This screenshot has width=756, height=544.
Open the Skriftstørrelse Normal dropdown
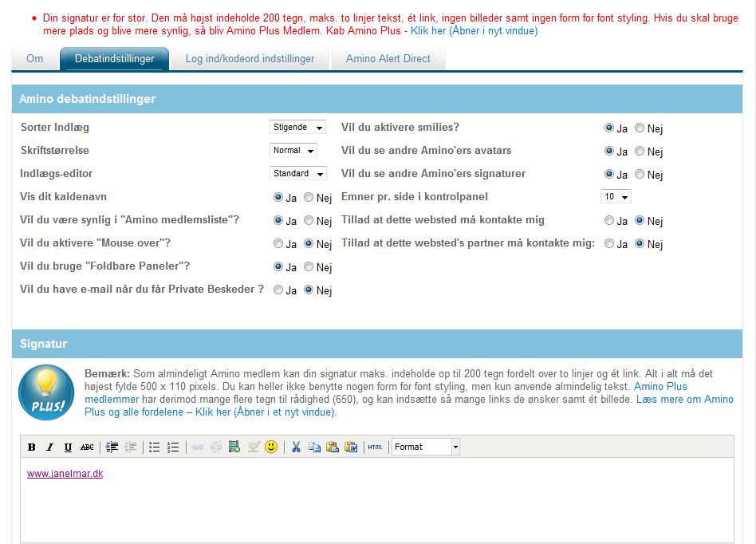[293, 150]
